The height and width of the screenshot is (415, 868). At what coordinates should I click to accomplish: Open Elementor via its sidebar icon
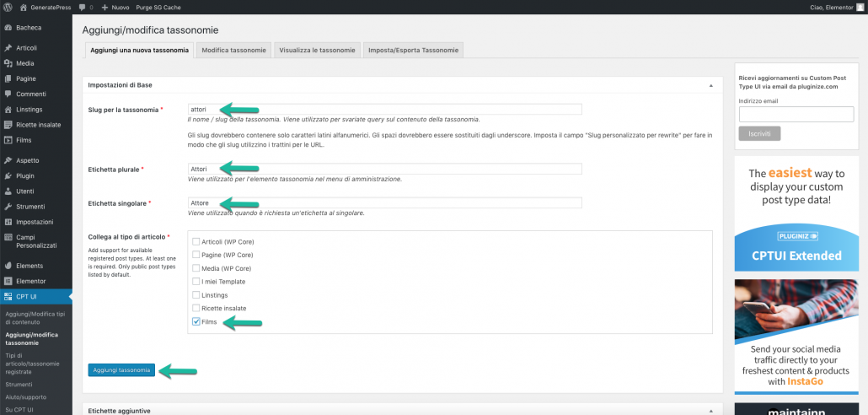[8, 280]
